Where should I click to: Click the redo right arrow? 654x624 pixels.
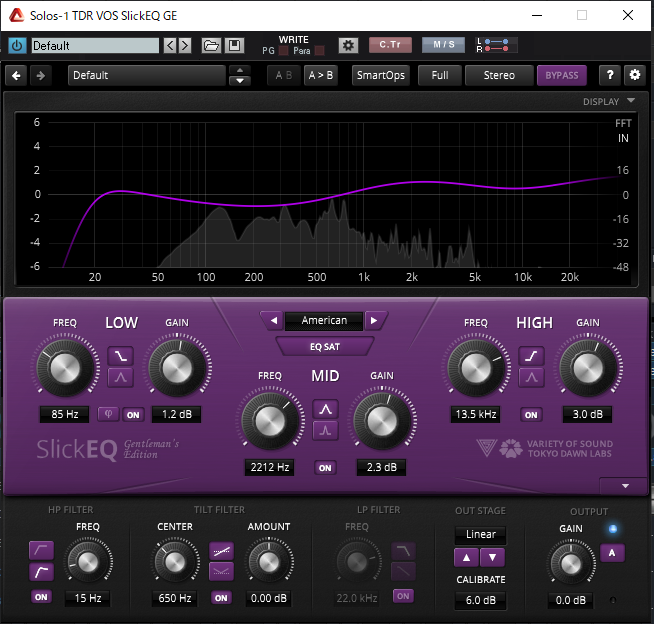coord(40,75)
